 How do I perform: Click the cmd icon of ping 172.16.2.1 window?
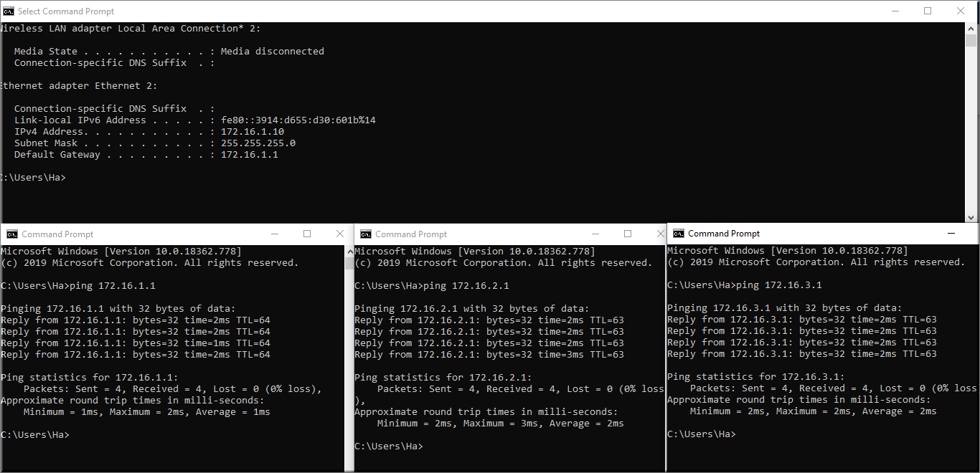coord(366,234)
